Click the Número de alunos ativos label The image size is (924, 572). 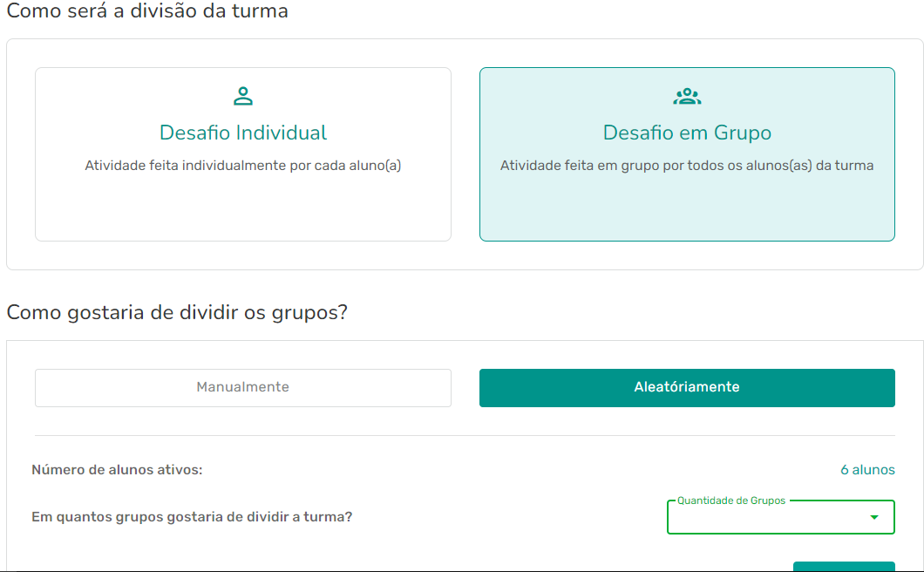click(x=117, y=470)
